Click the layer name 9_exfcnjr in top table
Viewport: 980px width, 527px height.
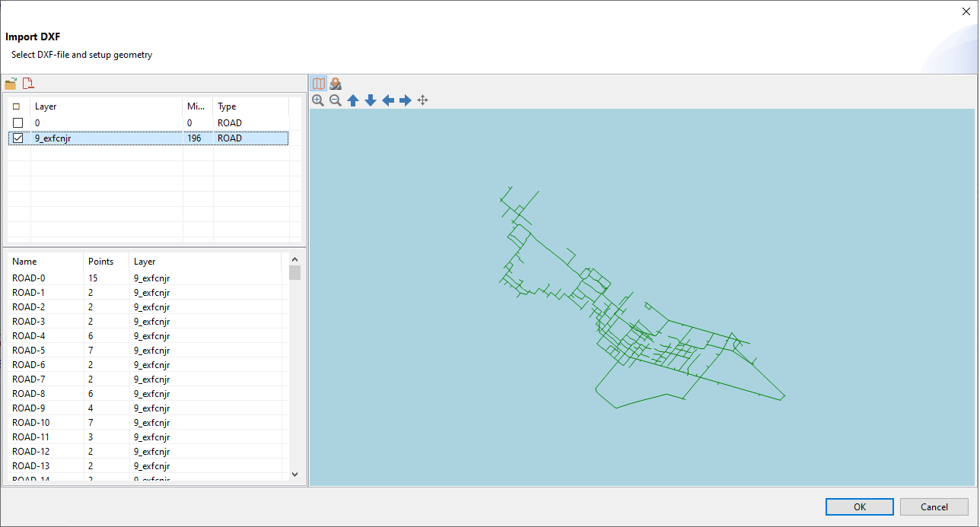53,138
